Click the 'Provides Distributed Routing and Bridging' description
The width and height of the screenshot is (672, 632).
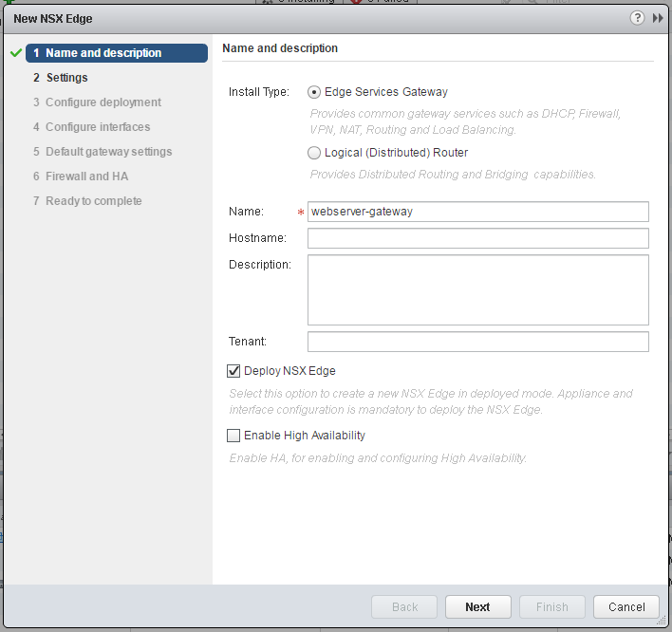[x=453, y=175]
